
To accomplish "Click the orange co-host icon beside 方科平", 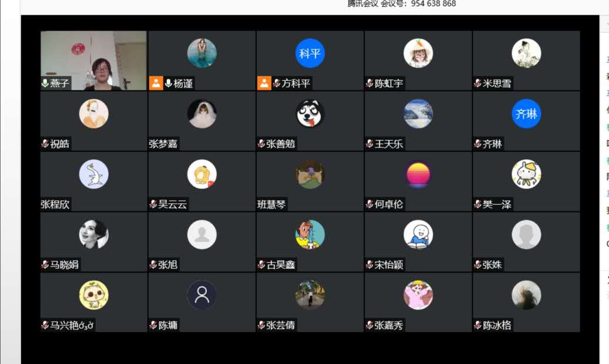I will (x=264, y=83).
